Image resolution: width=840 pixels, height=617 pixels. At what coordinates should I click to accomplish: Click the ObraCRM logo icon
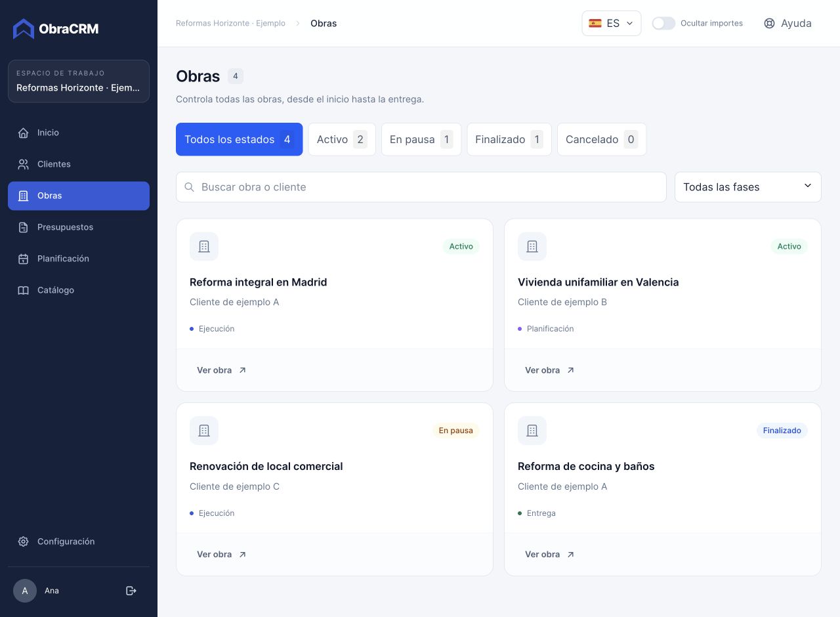tap(24, 29)
